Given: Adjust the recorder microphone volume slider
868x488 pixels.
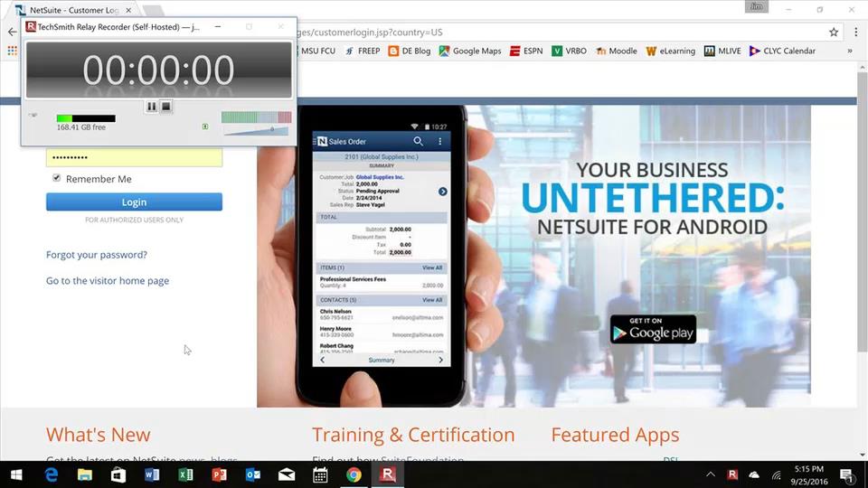Looking at the screenshot, I should (256, 130).
